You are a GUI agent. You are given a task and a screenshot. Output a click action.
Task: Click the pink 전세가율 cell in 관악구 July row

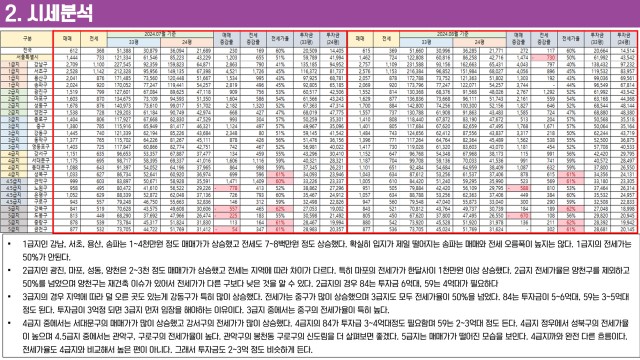pyautogui.click(x=280, y=181)
